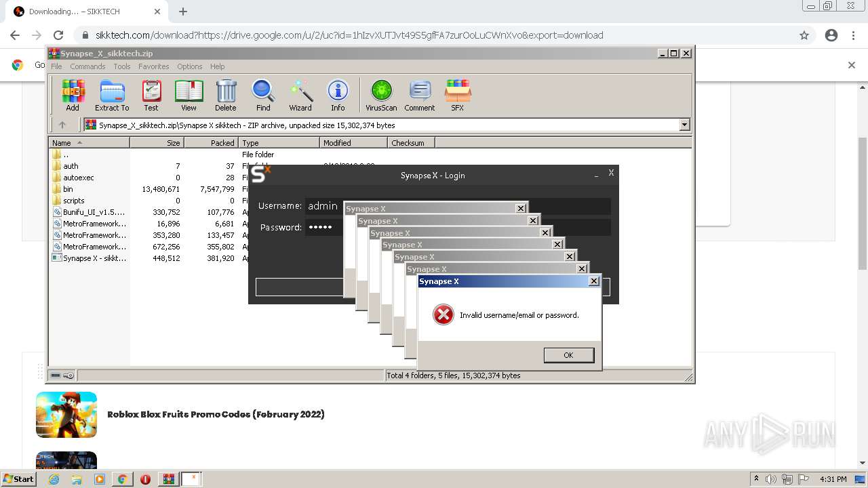Show hidden tray icons arrow
Viewport: 868px width, 488px height.
(x=756, y=479)
